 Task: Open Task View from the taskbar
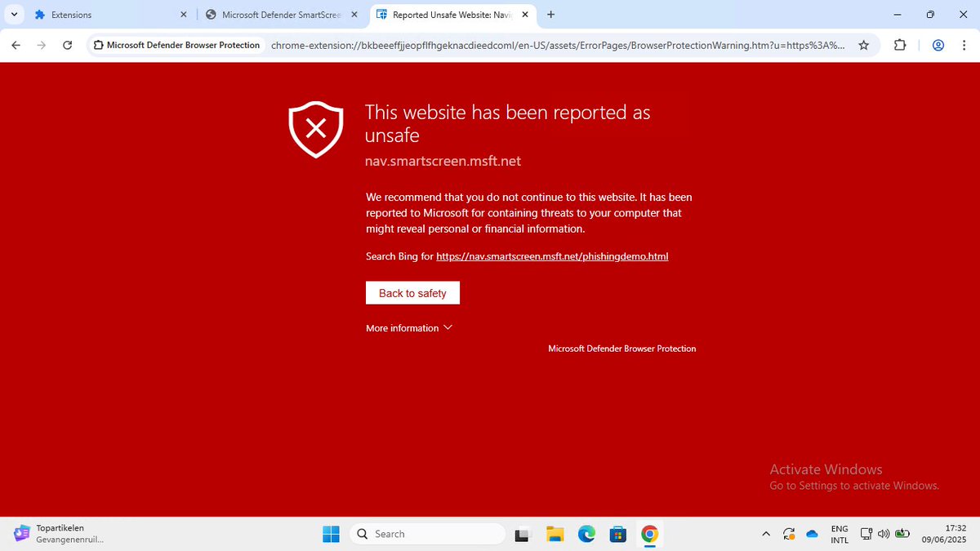click(x=523, y=534)
